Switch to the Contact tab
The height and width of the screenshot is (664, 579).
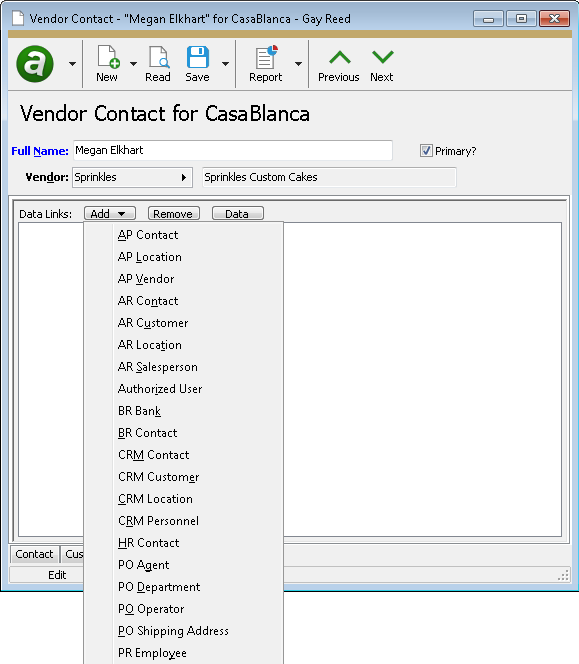pyautogui.click(x=34, y=554)
